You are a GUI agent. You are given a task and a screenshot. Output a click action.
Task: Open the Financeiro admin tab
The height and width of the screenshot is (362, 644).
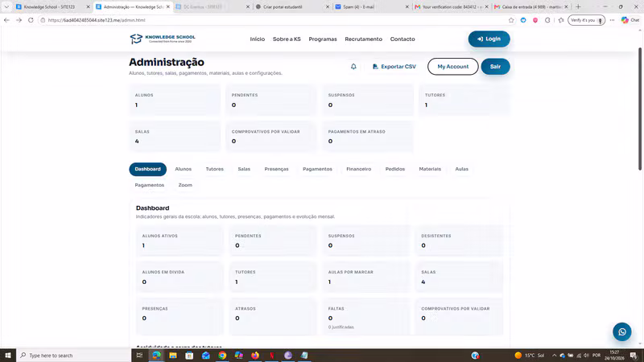(358, 169)
